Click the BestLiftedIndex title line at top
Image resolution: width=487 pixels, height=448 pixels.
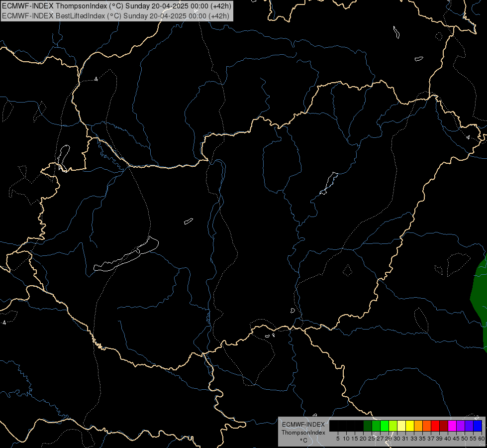[115, 16]
